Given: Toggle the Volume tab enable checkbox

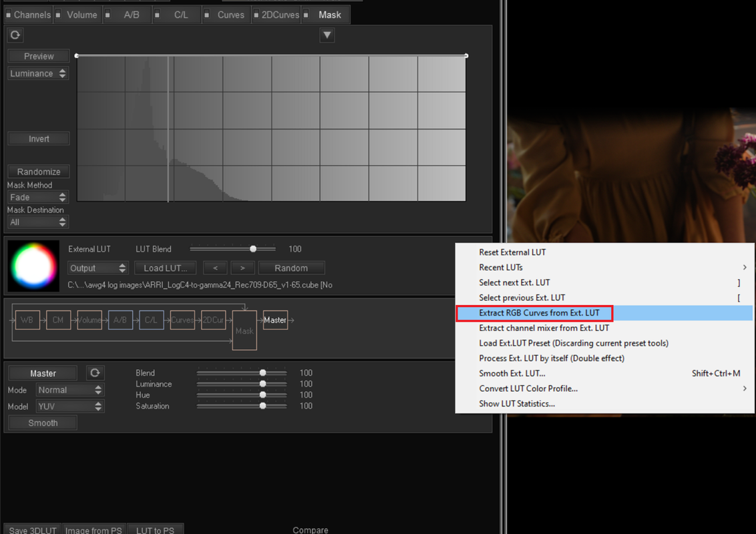Looking at the screenshot, I should click(58, 15).
